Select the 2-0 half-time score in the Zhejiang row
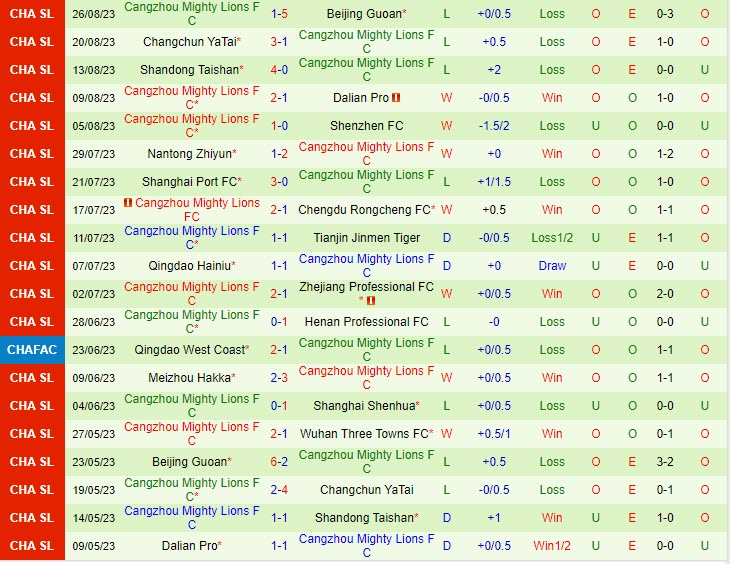This screenshot has width=730, height=564. pos(665,294)
